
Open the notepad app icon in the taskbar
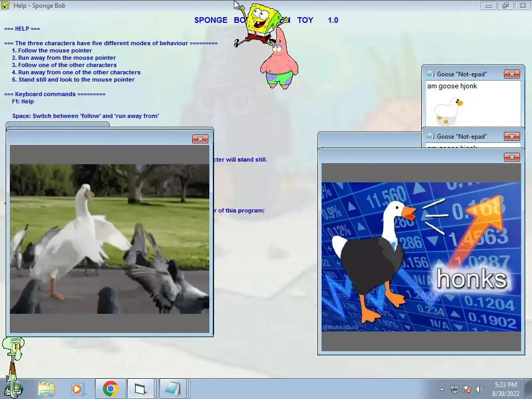(172, 389)
